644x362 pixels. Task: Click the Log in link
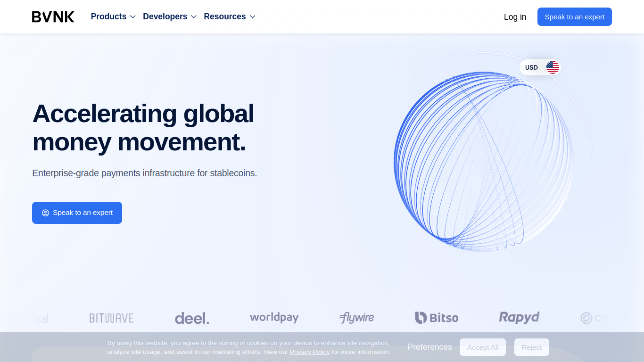[515, 17]
